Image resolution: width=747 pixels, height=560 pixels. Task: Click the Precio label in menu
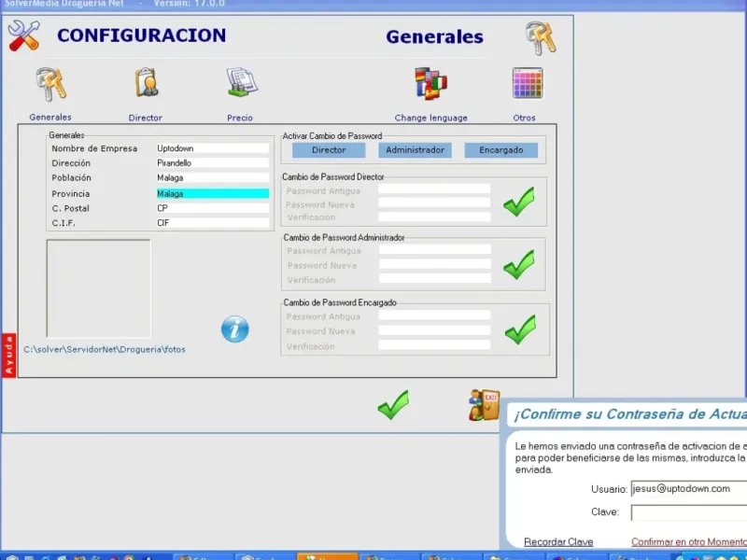pyautogui.click(x=240, y=118)
